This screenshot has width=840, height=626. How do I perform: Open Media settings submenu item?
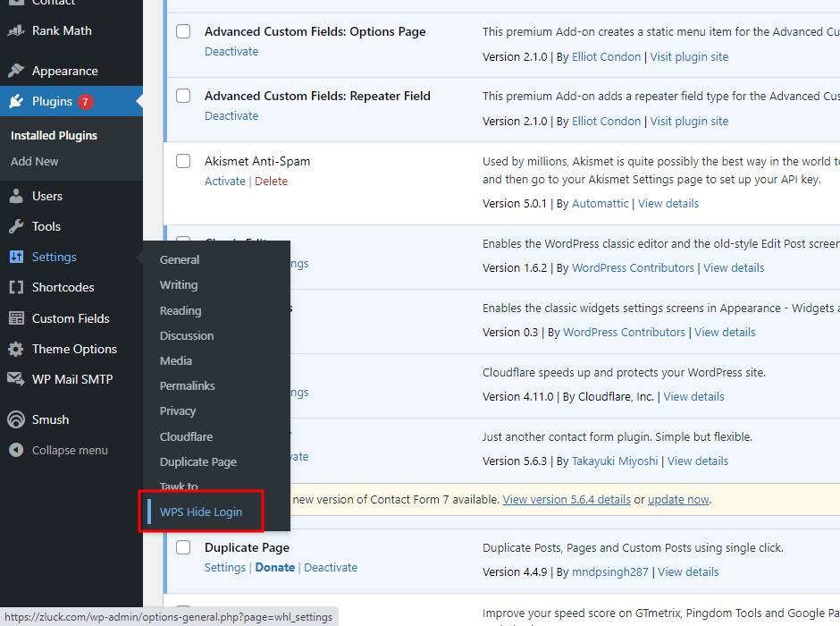[176, 360]
